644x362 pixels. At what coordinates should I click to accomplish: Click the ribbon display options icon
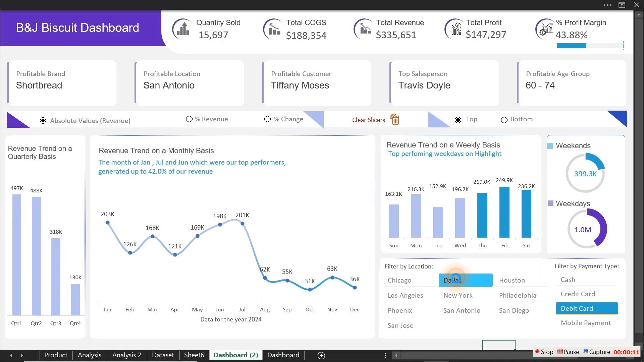point(622,5)
